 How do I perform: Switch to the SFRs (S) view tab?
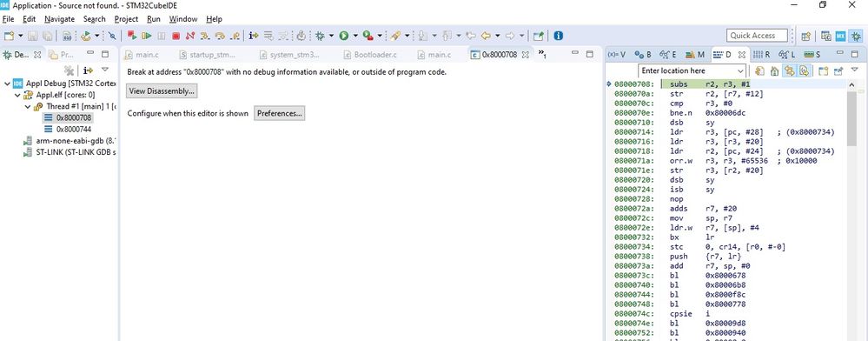click(x=812, y=54)
